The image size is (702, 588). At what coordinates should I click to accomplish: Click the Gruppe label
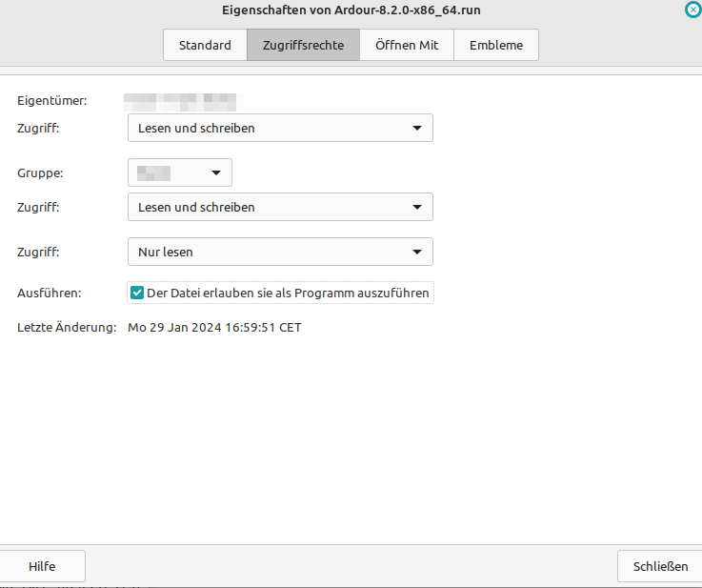coord(40,172)
